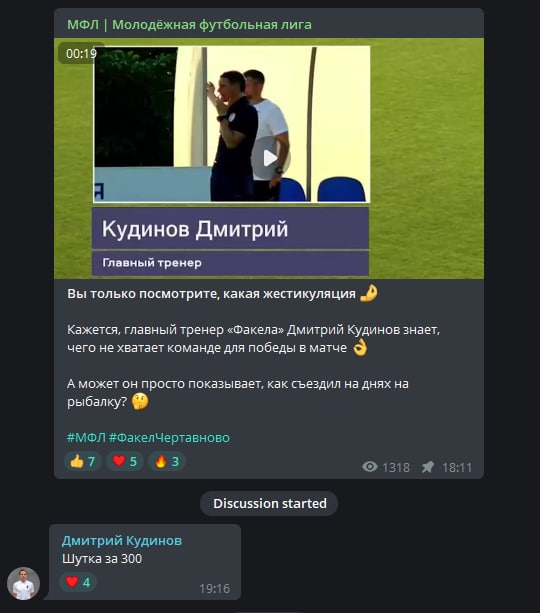Click the pinching hand emoji in the post
Viewport: 540px width, 613px height.
tap(368, 293)
